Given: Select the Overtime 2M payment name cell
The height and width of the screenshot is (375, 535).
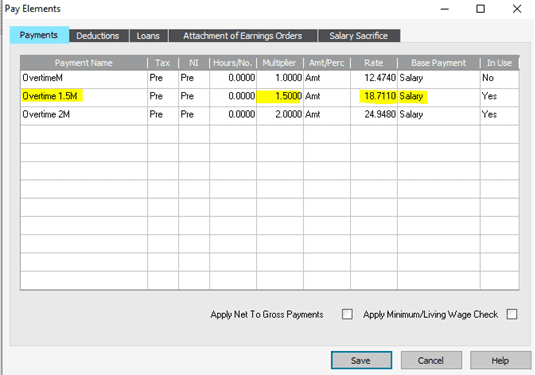Looking at the screenshot, I should 84,115.
